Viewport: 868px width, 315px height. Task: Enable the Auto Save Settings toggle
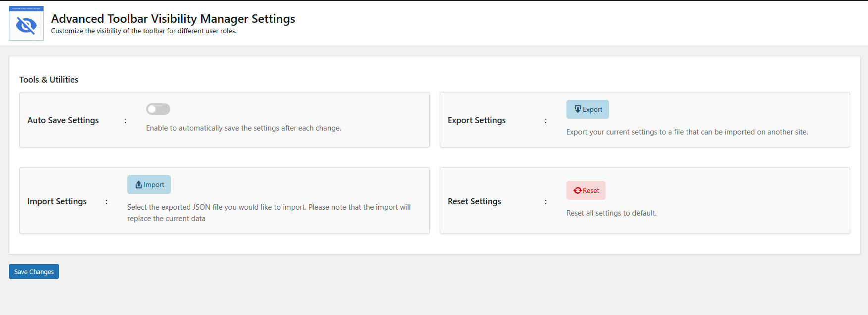tap(158, 109)
